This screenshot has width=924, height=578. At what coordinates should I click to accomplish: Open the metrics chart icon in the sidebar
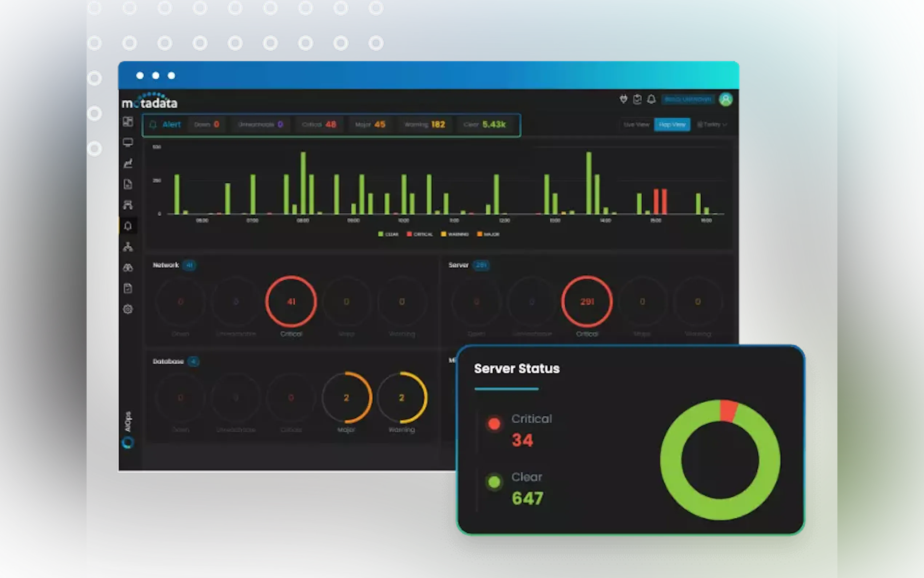coord(128,163)
